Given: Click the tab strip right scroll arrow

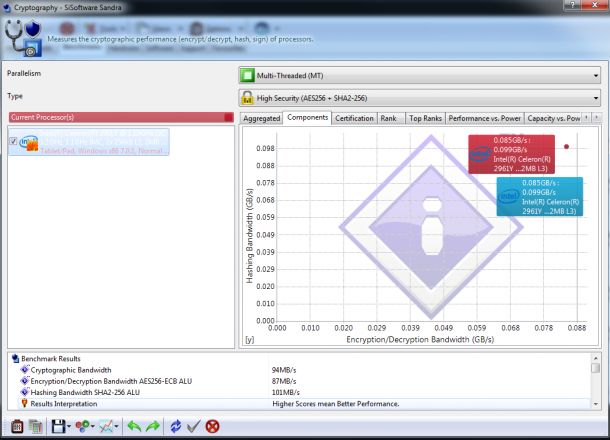Looking at the screenshot, I should click(x=596, y=117).
